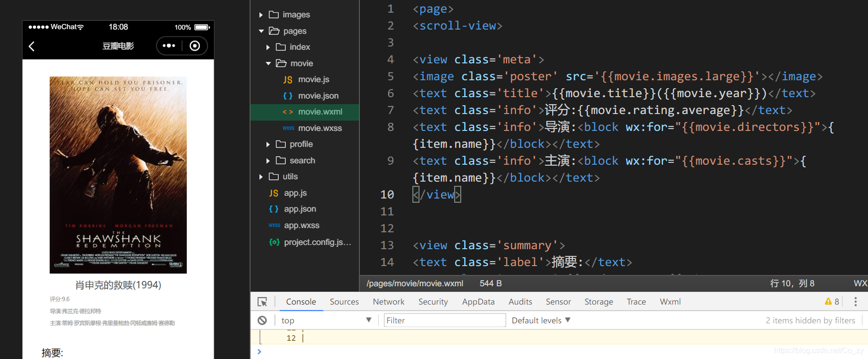This screenshot has width=868, height=359.
Task: Click the JS icon next to movie.js
Action: point(288,80)
